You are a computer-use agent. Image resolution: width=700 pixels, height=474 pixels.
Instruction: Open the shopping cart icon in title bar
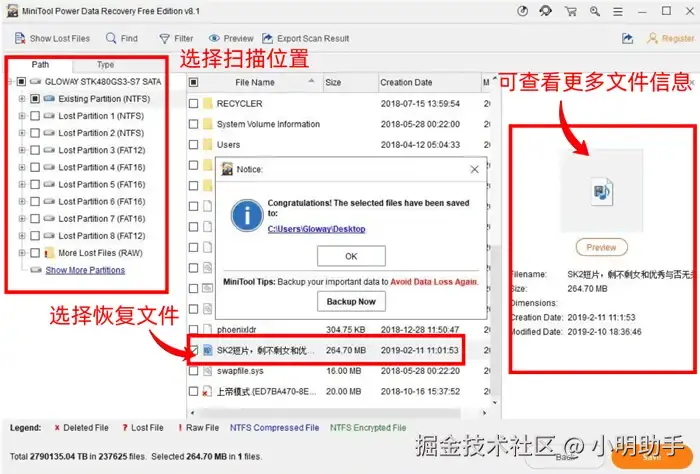pyautogui.click(x=571, y=11)
